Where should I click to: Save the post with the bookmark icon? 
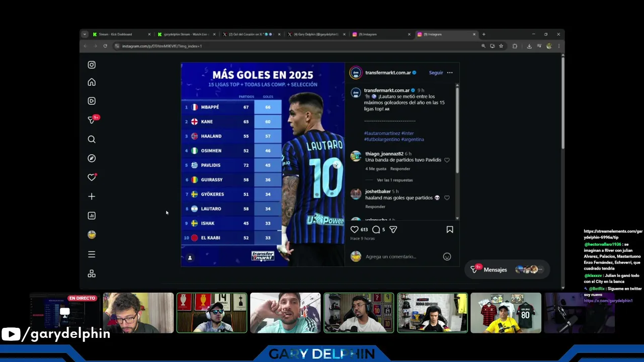[x=450, y=229]
